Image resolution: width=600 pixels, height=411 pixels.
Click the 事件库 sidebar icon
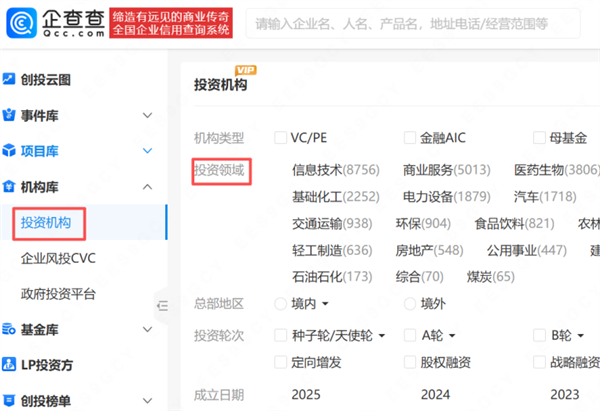point(8,115)
